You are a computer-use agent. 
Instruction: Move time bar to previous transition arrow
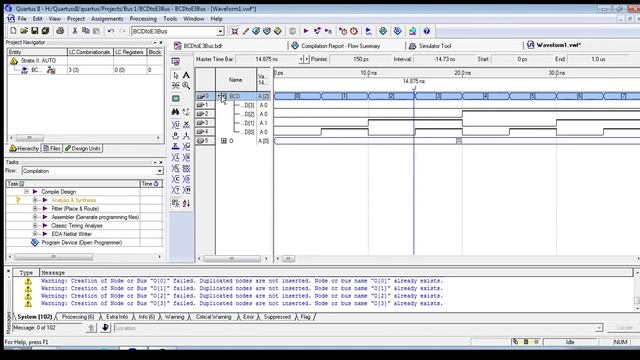coord(301,59)
